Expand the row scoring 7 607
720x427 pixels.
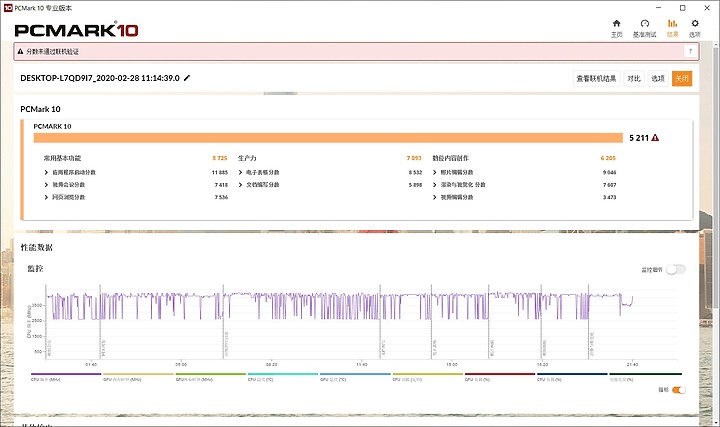[x=434, y=185]
